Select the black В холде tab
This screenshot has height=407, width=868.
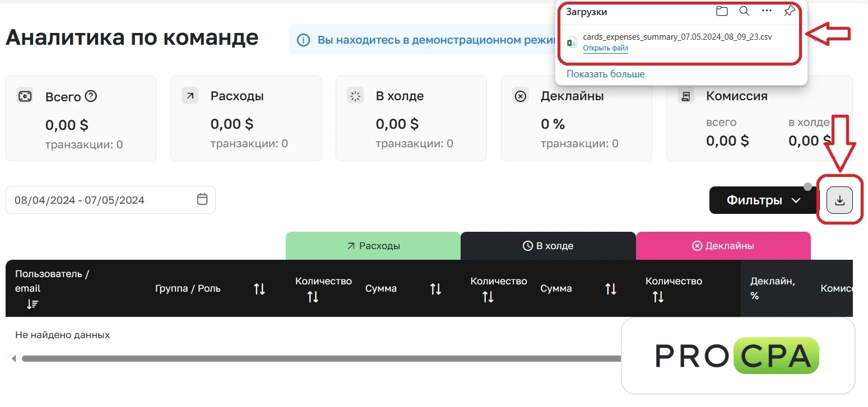[x=548, y=246]
